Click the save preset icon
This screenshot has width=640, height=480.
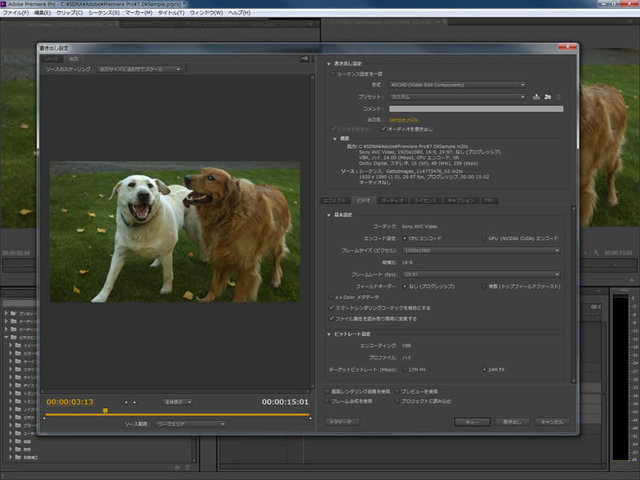tap(537, 97)
